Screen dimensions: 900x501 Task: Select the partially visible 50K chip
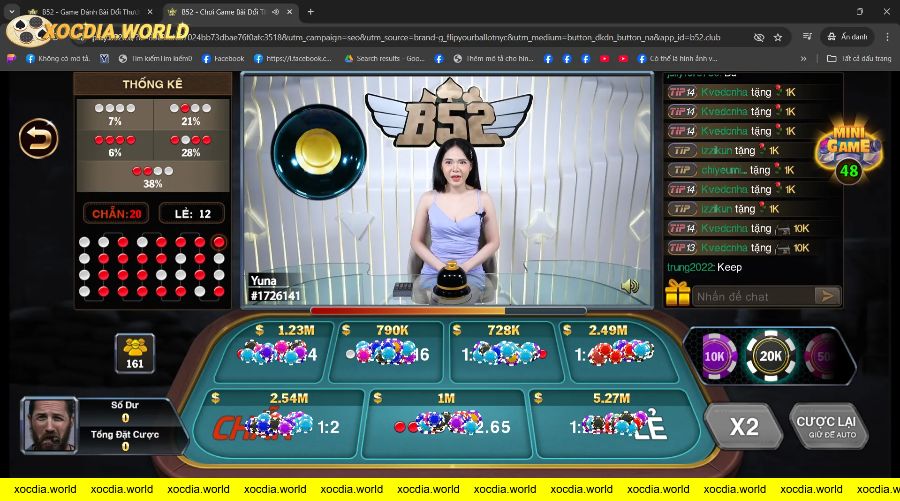(821, 356)
